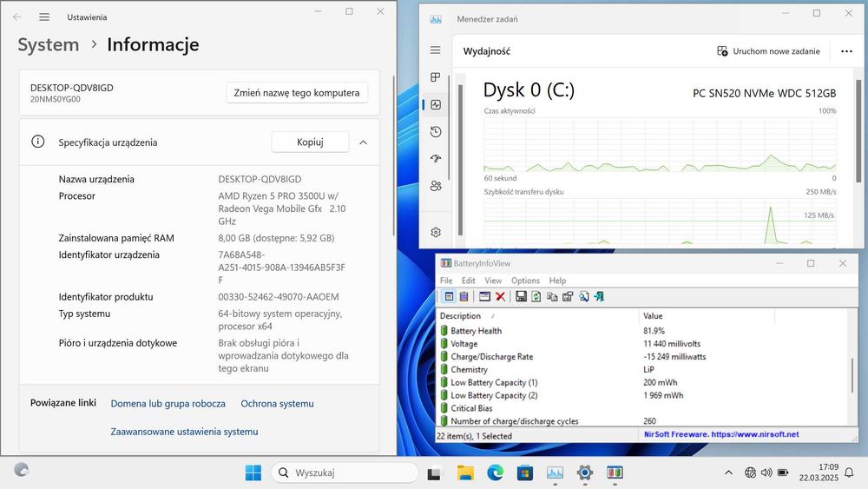Click Task Manager performance pane scrollbar
Screen dimensions: 868x489
858,130
